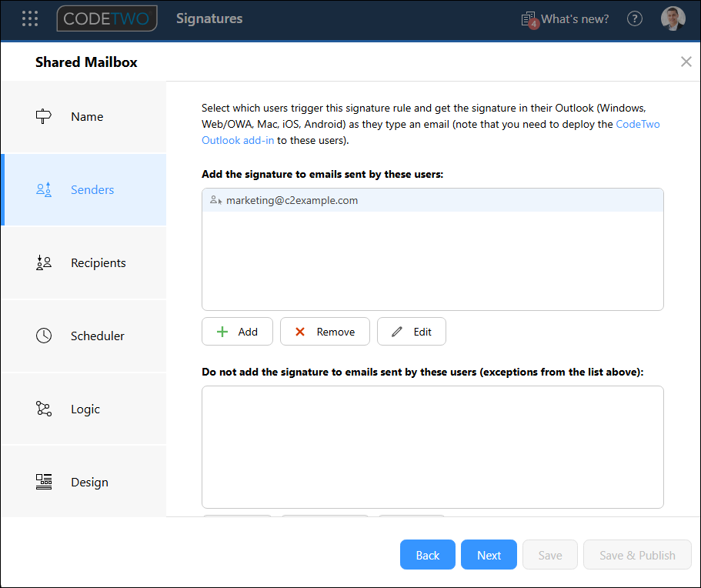701x588 pixels.
Task: Click the Add senders button
Action: [x=237, y=332]
